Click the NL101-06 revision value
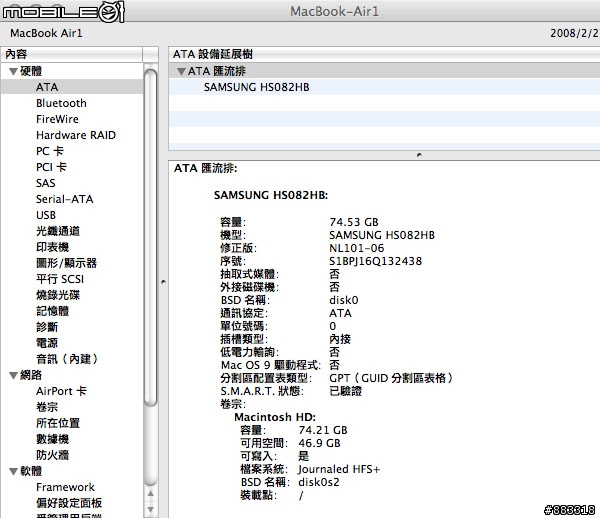 click(x=357, y=248)
